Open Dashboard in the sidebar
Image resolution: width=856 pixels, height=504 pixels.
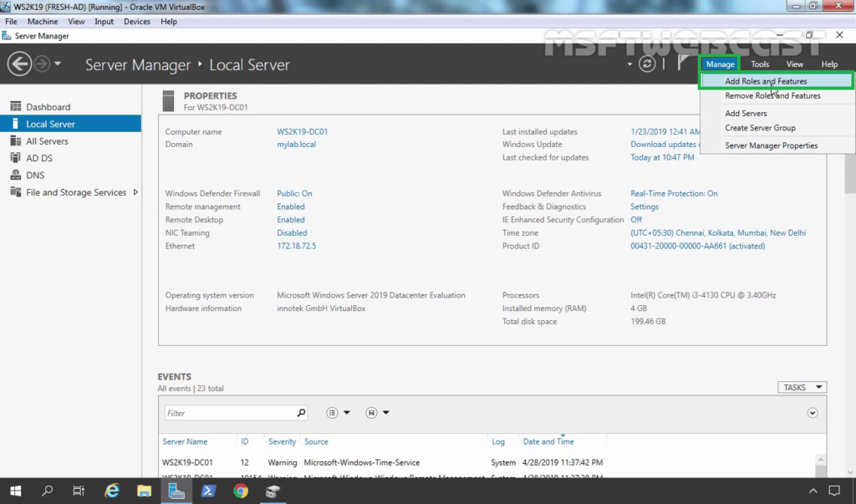click(x=48, y=107)
